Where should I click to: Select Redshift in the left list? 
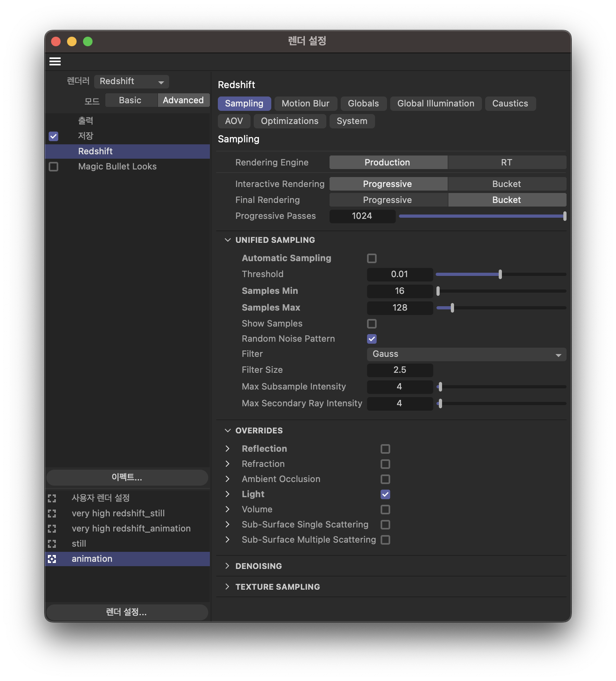coord(127,152)
